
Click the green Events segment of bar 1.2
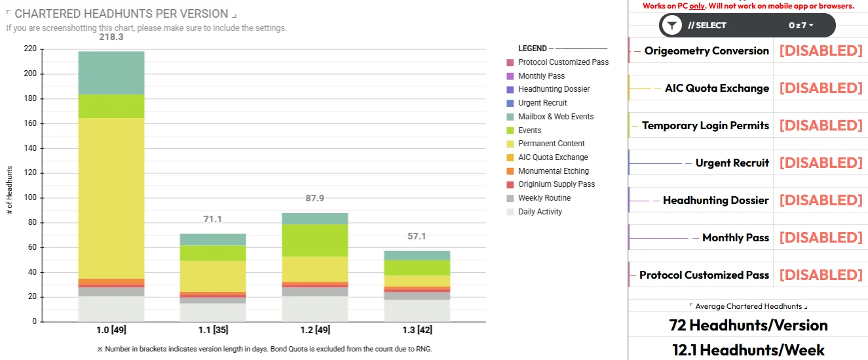pyautogui.click(x=315, y=240)
